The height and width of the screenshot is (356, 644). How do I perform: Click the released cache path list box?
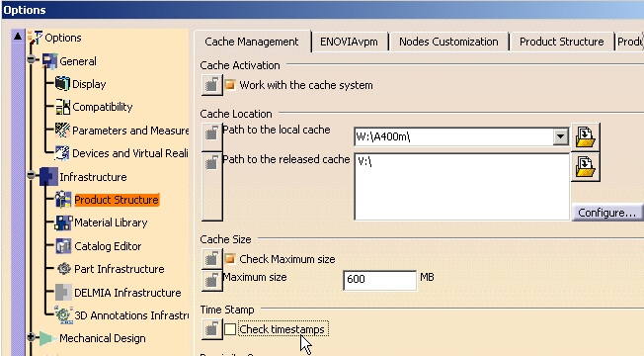point(461,187)
